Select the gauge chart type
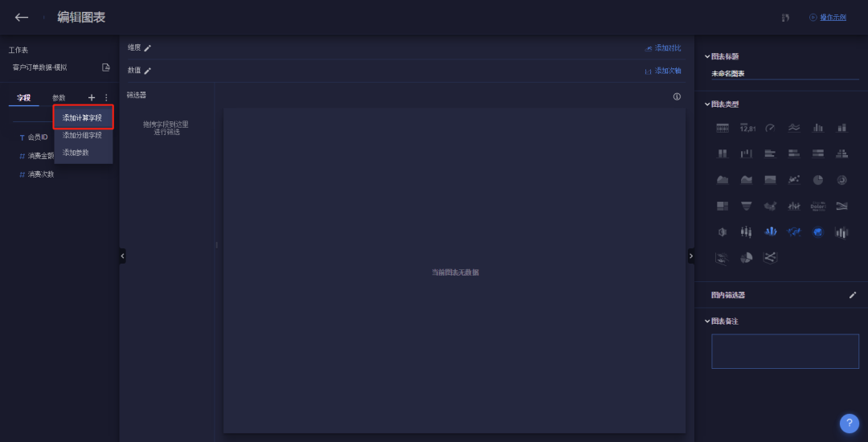Image resolution: width=868 pixels, height=442 pixels. pos(770,128)
